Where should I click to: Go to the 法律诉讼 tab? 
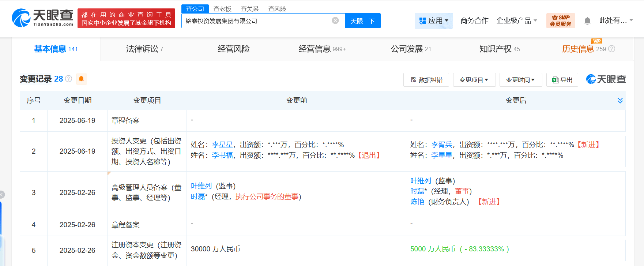pyautogui.click(x=144, y=49)
